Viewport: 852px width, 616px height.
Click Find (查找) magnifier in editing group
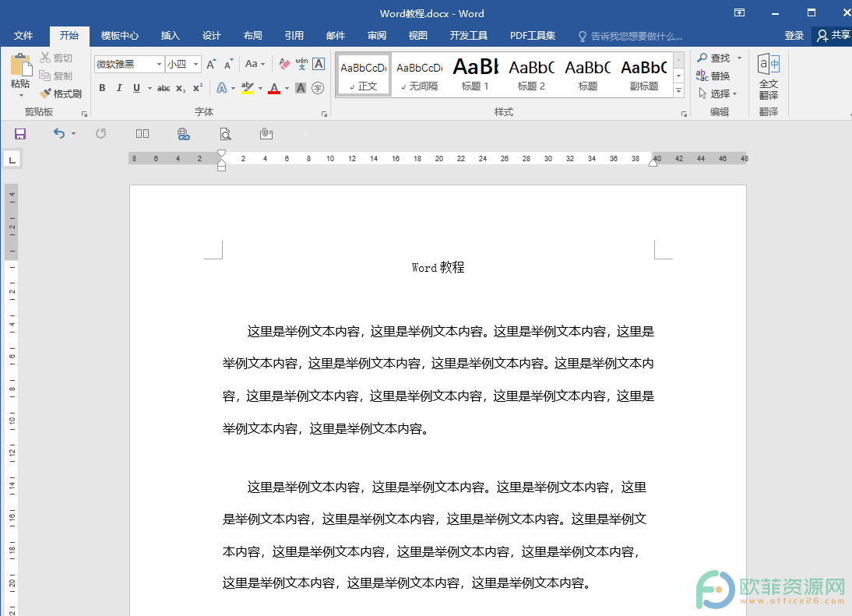pos(714,58)
